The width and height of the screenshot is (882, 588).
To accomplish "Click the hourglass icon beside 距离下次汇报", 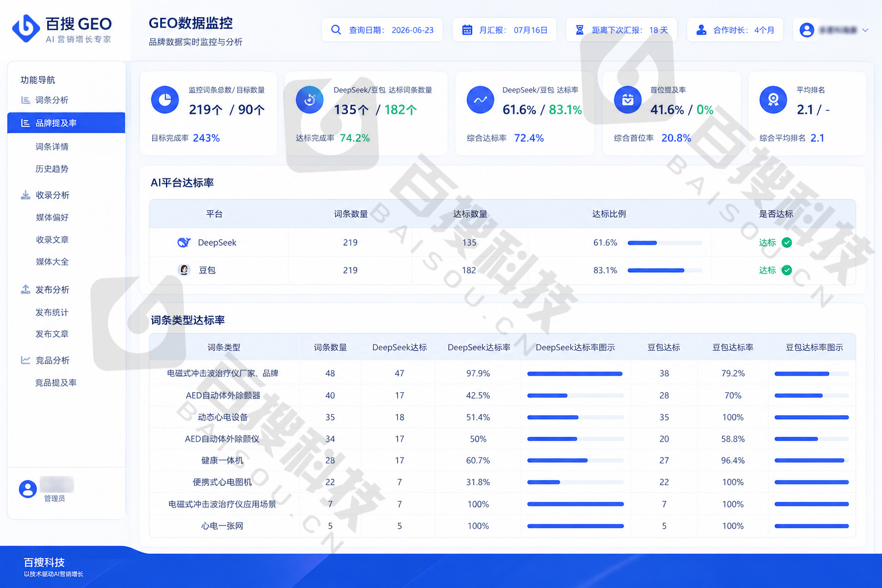I will 580,30.
